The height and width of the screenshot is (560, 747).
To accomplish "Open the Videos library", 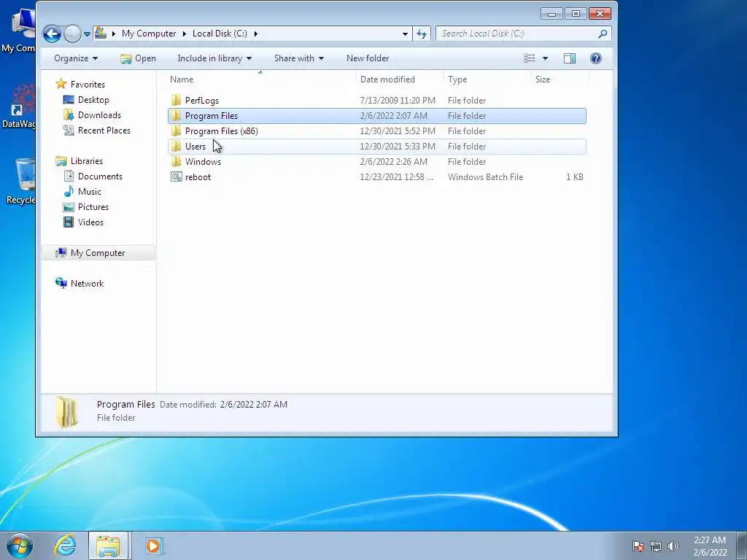I will 90,222.
